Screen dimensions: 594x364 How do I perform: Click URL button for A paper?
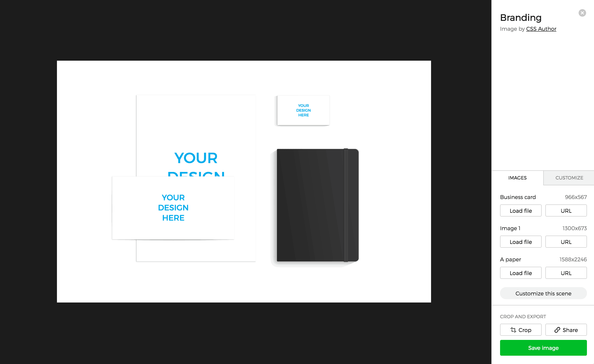tap(566, 273)
